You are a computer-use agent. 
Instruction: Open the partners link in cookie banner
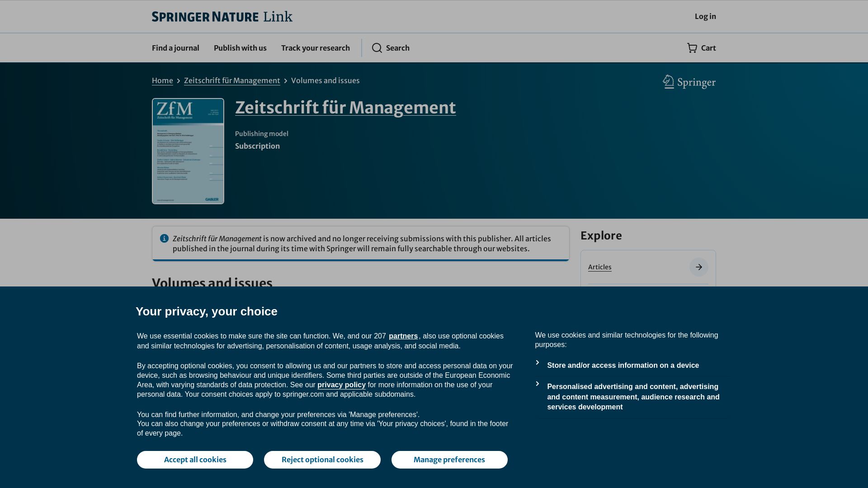(x=403, y=336)
